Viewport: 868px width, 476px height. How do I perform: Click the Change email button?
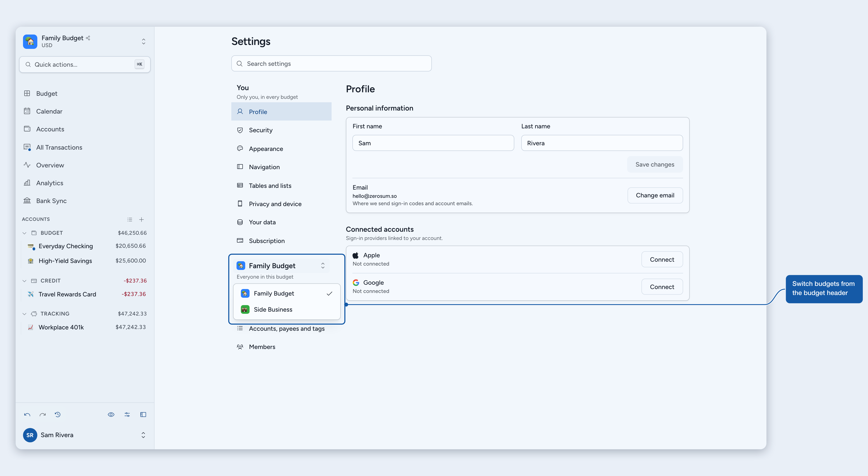[655, 195]
